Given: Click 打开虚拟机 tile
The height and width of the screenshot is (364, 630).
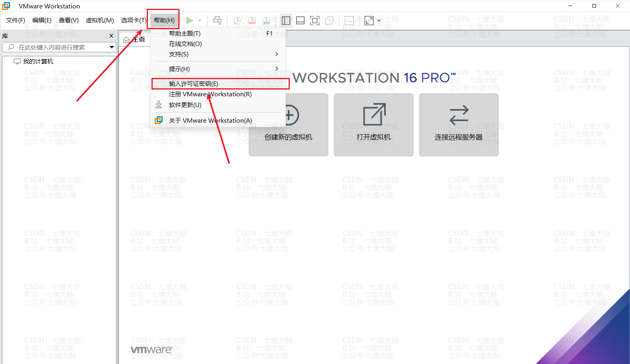Looking at the screenshot, I should [374, 125].
